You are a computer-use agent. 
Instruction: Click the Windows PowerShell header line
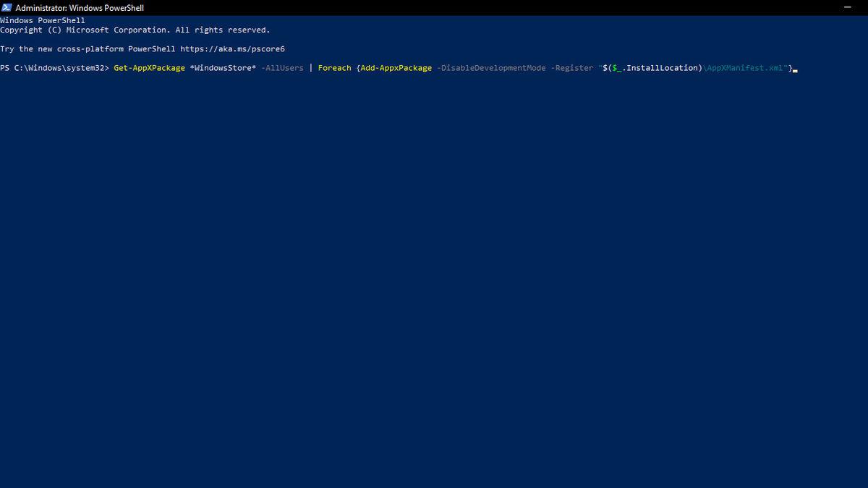[x=43, y=20]
